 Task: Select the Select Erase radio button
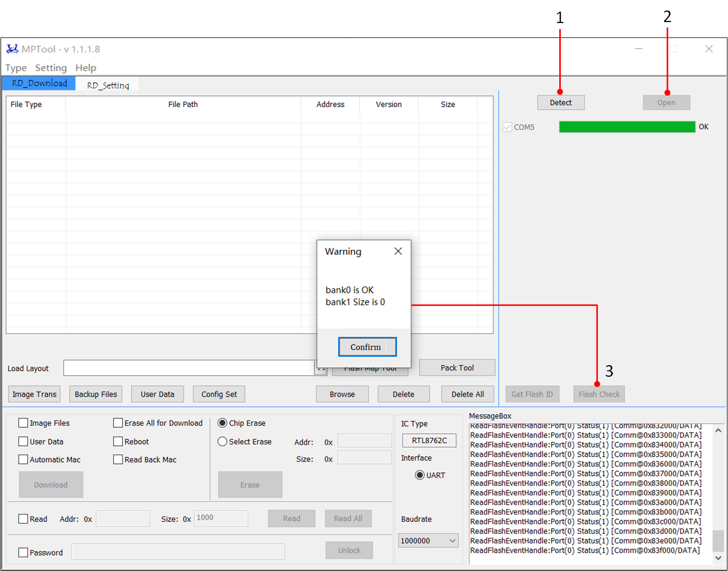[222, 441]
